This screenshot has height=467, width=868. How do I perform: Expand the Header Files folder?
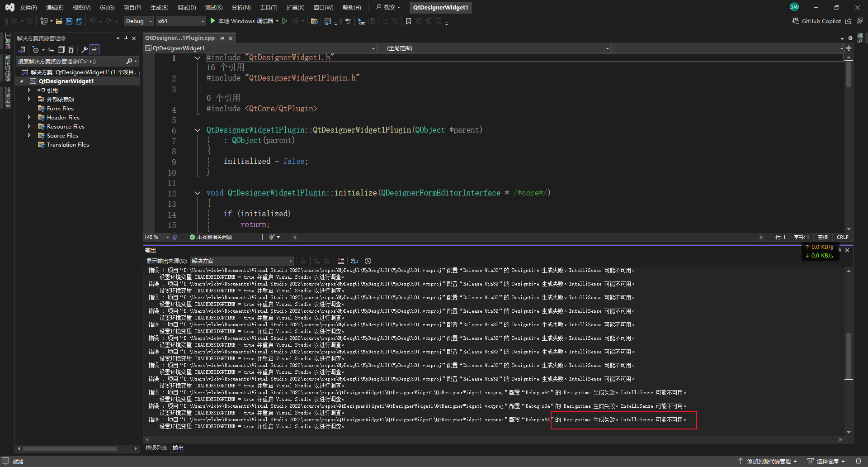pos(29,117)
